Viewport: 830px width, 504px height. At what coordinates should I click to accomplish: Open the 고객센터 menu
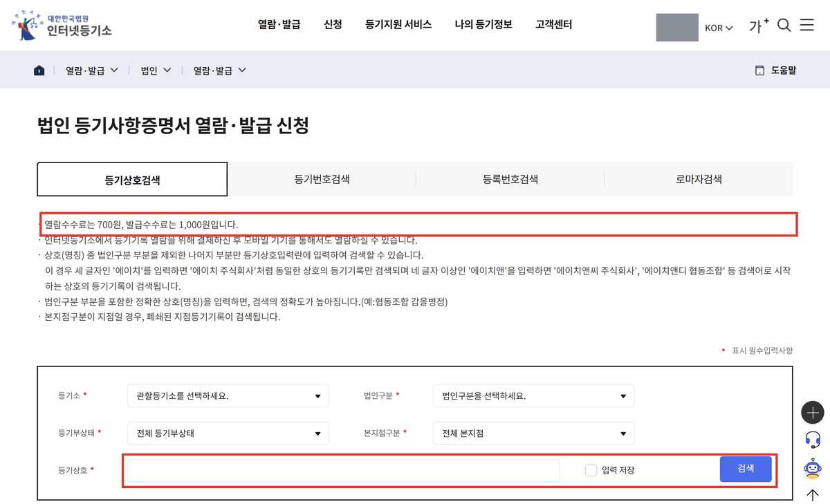[553, 24]
